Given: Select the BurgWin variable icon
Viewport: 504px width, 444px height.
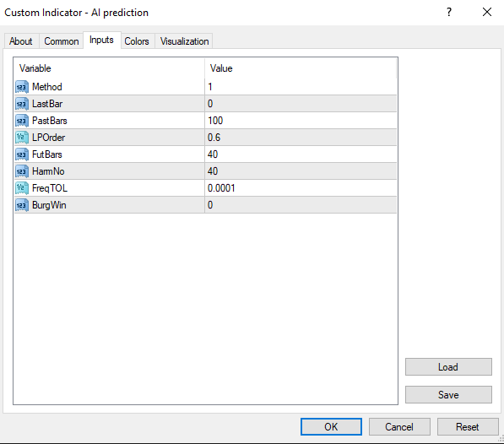Looking at the screenshot, I should pos(22,205).
